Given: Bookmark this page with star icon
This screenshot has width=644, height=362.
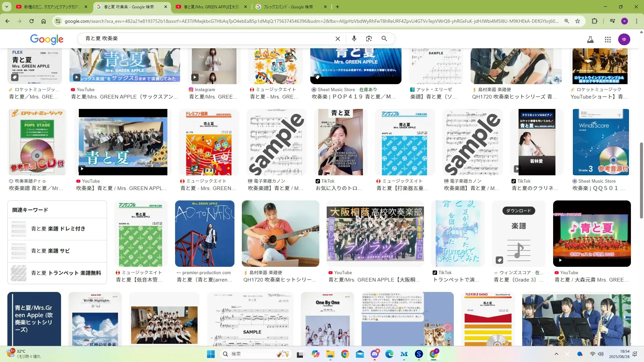Looking at the screenshot, I should click(578, 21).
